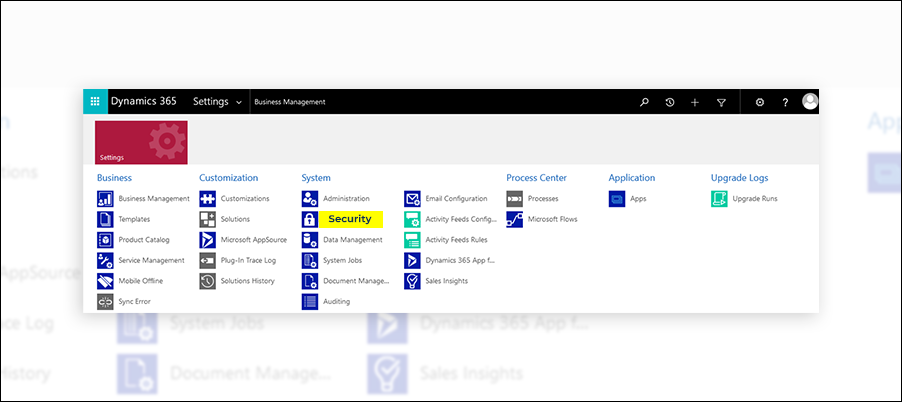
Task: Click the Mobile Offline icon
Action: point(105,281)
